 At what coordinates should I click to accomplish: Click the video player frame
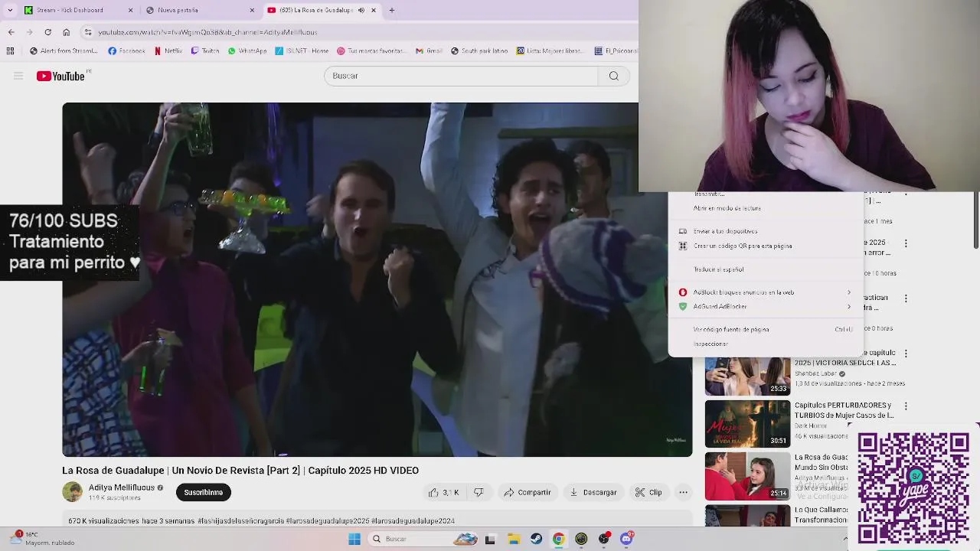(x=377, y=279)
